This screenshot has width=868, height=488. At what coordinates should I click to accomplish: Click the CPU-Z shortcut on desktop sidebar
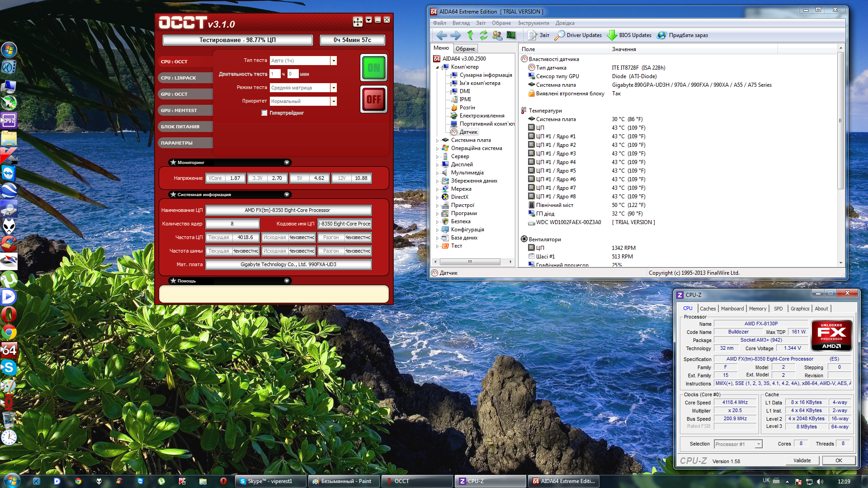tap(9, 121)
